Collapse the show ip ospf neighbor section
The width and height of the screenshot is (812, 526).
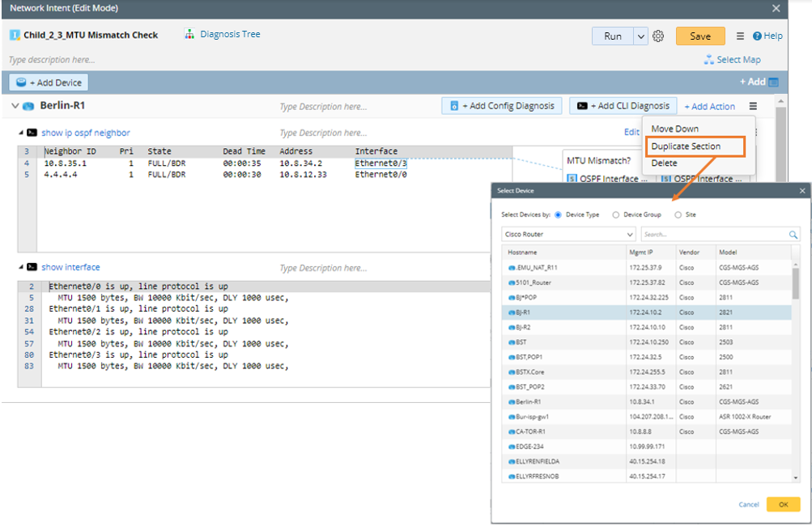(21, 133)
